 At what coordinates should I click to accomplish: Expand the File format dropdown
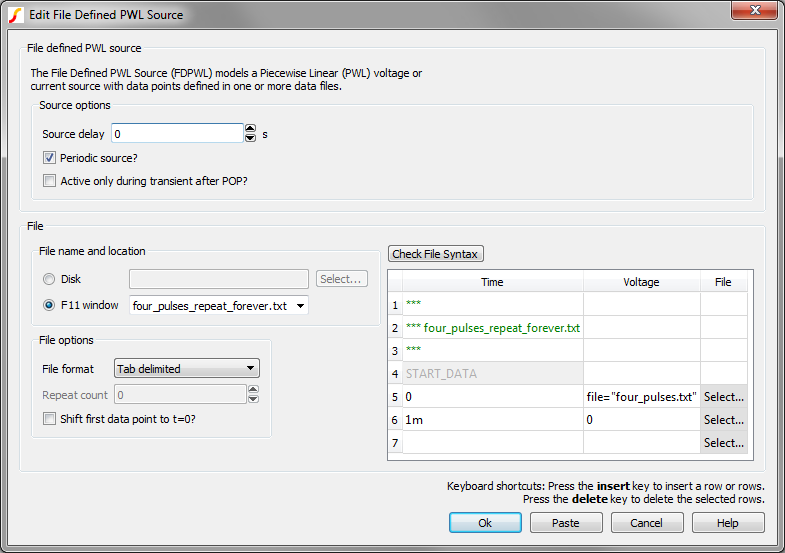tap(251, 369)
